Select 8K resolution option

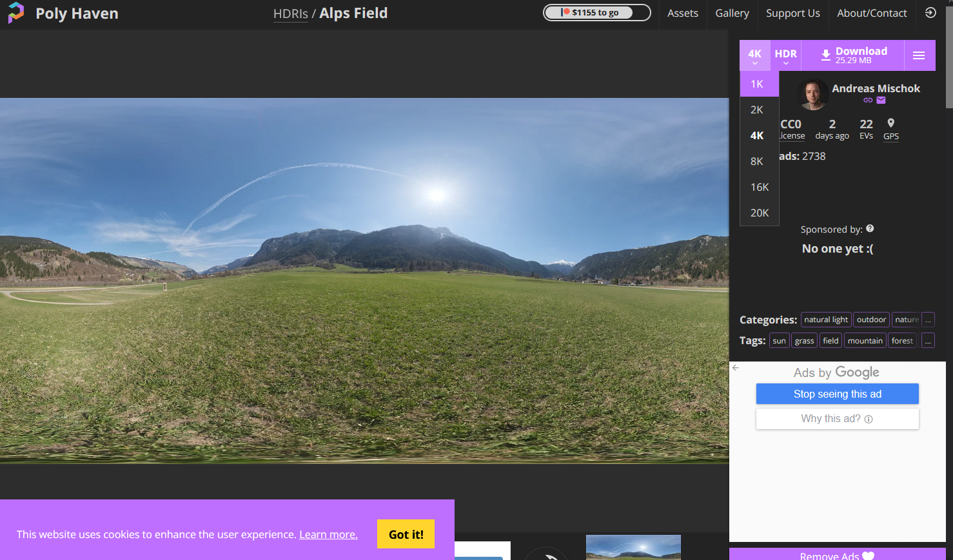[758, 161]
